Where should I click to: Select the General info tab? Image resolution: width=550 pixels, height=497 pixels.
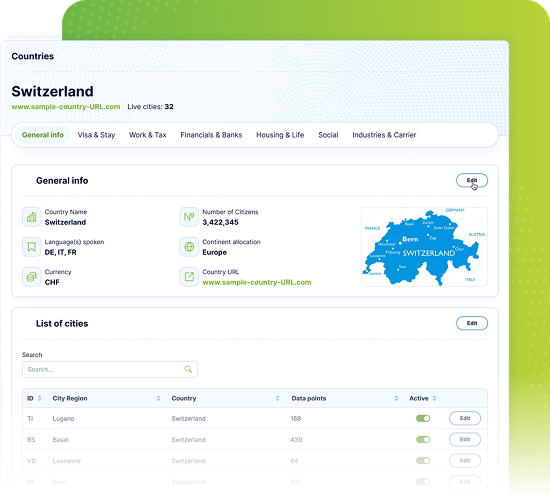click(43, 135)
